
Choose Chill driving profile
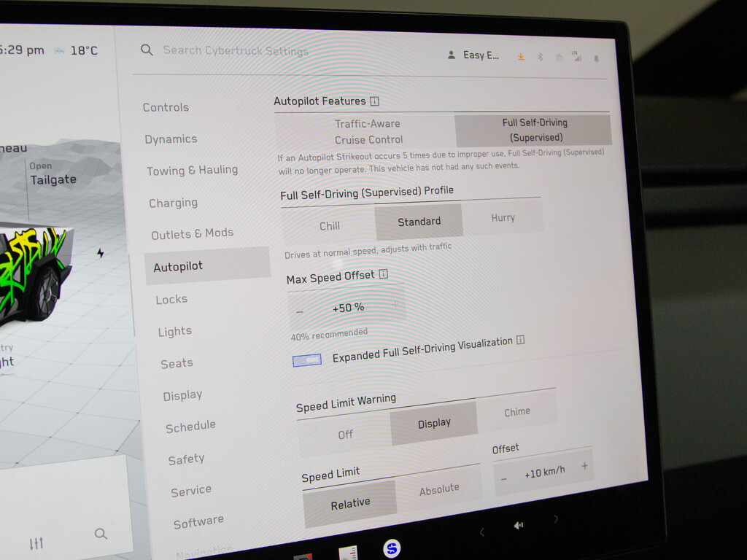coord(329,226)
